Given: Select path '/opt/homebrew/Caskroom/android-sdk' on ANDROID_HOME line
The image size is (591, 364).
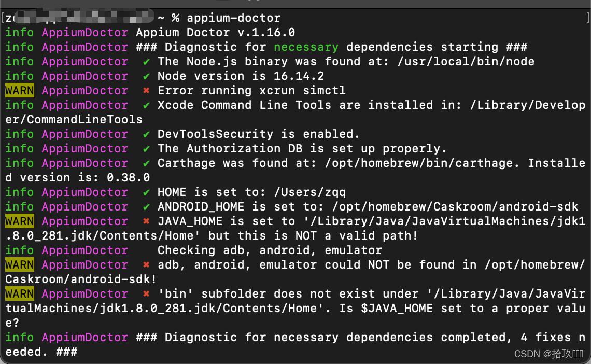Looking at the screenshot, I should tap(455, 207).
